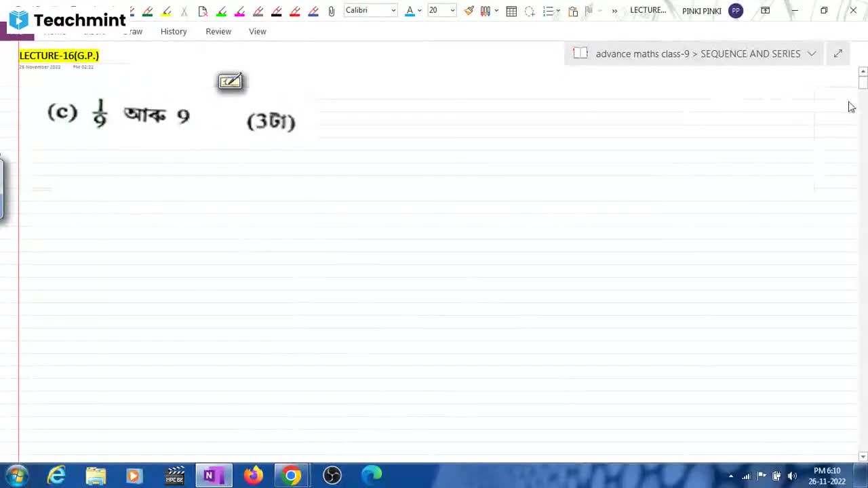Open Firefox from the taskbar
This screenshot has height=488, width=868.
[x=254, y=476]
